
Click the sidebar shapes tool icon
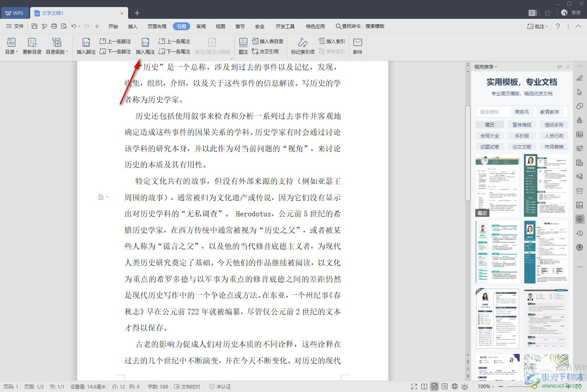click(580, 106)
